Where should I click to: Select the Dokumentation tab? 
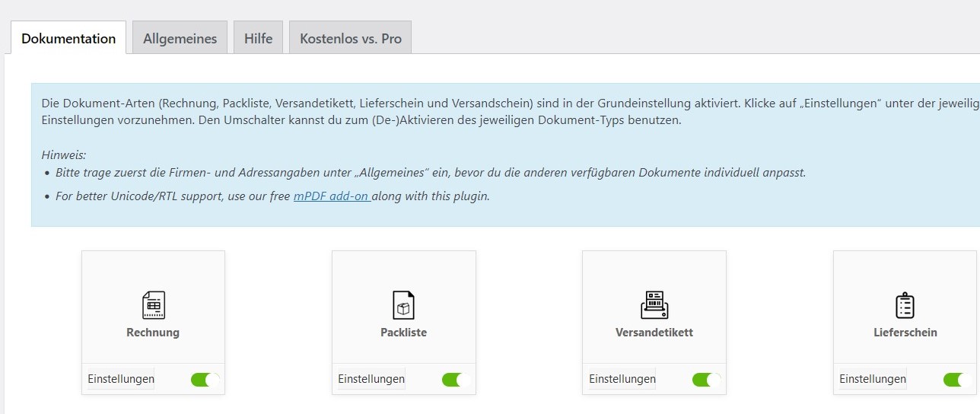click(x=68, y=38)
